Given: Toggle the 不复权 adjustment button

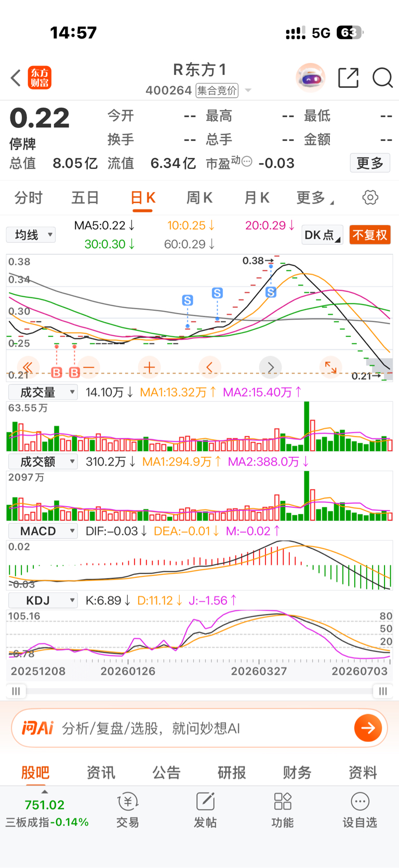Looking at the screenshot, I should click(x=370, y=235).
